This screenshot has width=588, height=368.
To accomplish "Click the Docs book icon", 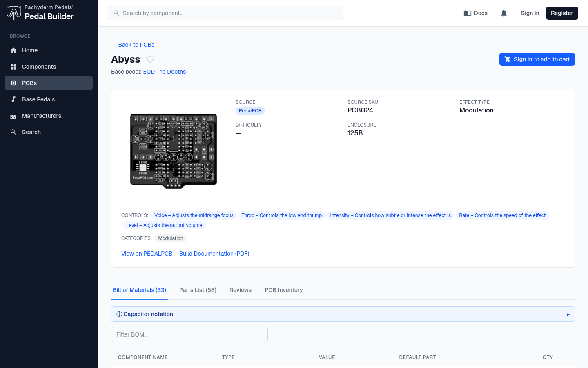I will tap(468, 13).
